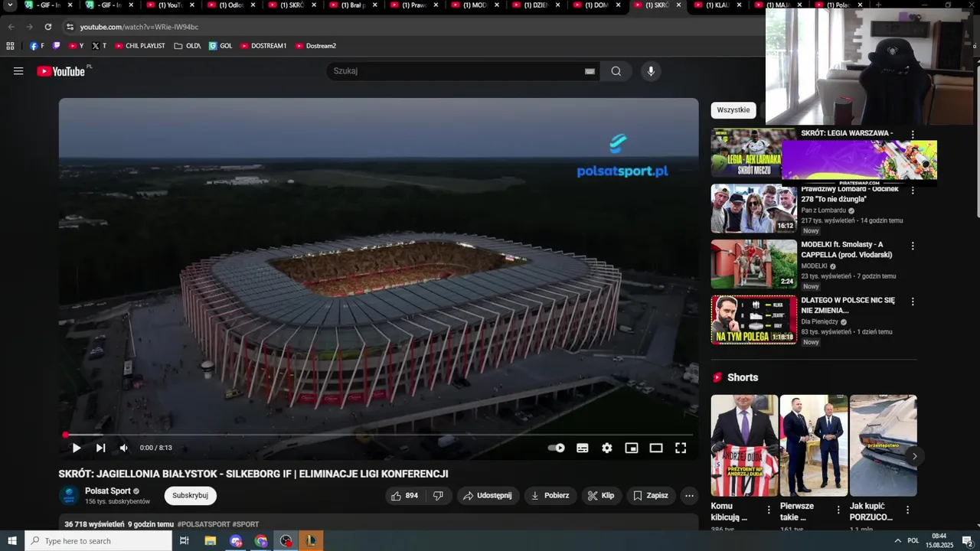Open the Apps grid in bookmarks bar
Viewport: 980px width, 551px height.
coord(10,46)
